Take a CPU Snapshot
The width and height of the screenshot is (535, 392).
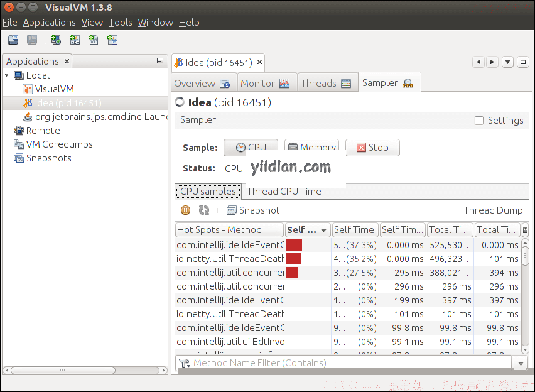click(253, 210)
